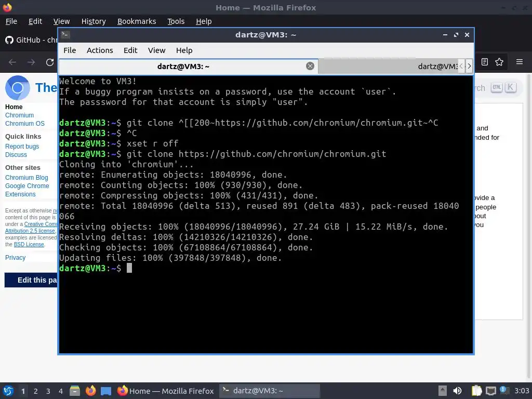Switch to workspace 3
The image size is (532, 399).
click(48, 391)
